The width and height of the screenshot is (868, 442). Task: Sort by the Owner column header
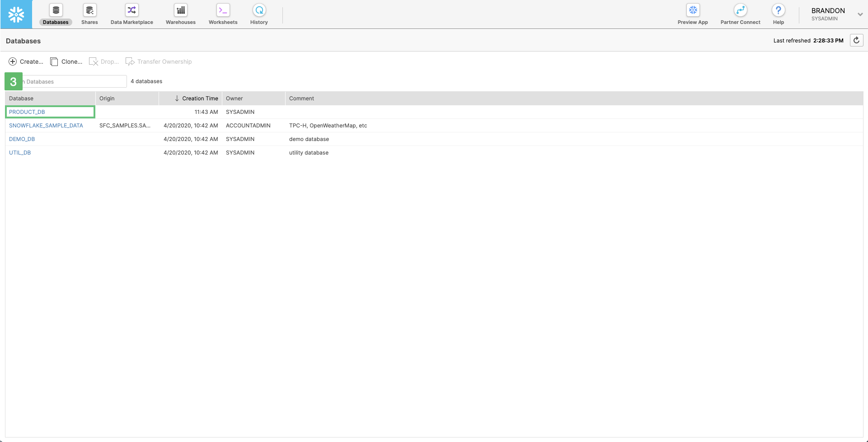coord(253,99)
